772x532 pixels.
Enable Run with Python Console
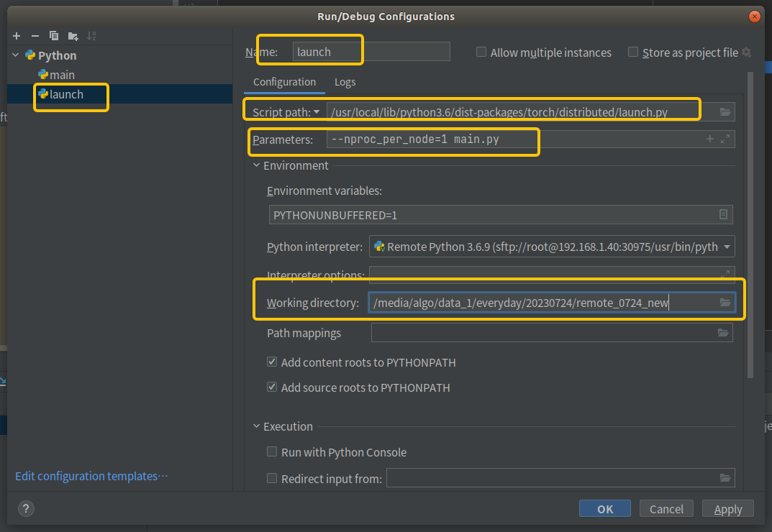click(272, 452)
